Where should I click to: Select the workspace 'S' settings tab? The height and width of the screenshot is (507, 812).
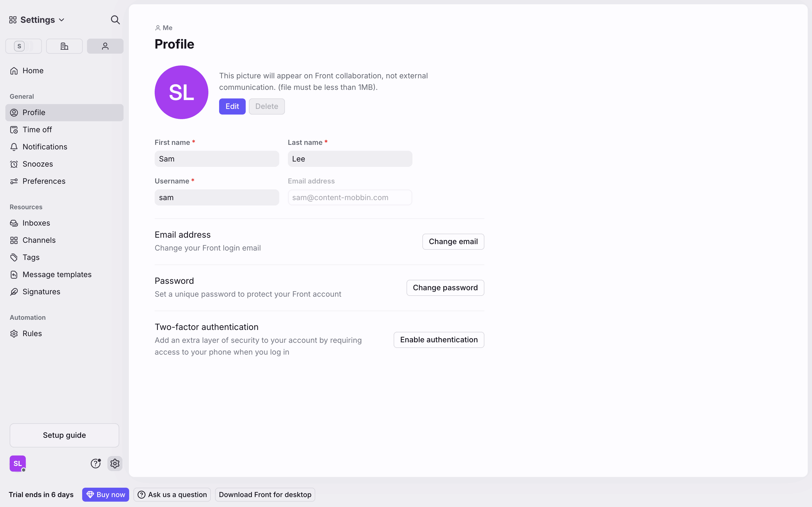click(x=23, y=46)
